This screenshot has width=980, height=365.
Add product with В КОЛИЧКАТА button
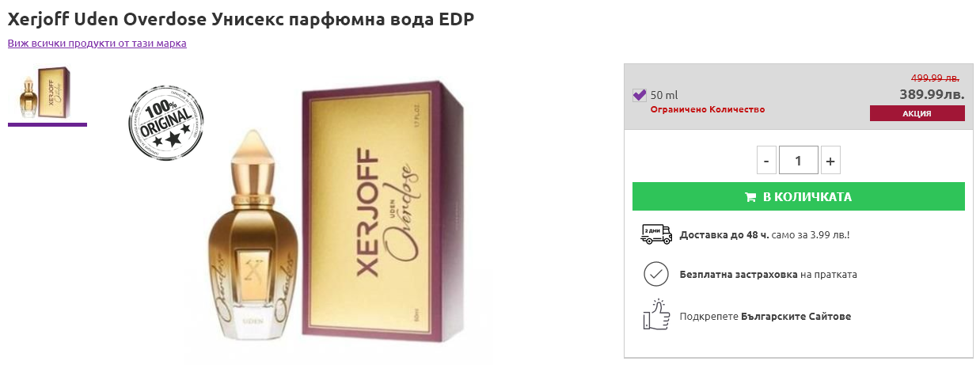click(799, 196)
